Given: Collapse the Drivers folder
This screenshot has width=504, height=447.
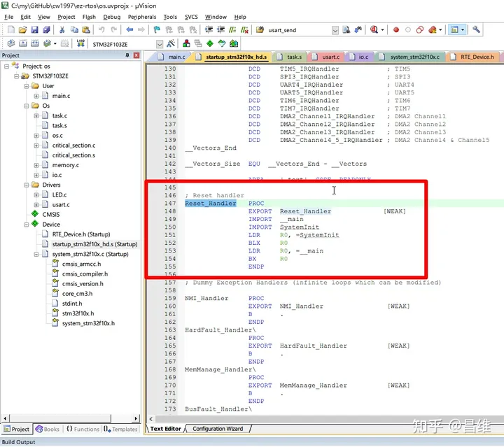Looking at the screenshot, I should [x=27, y=185].
